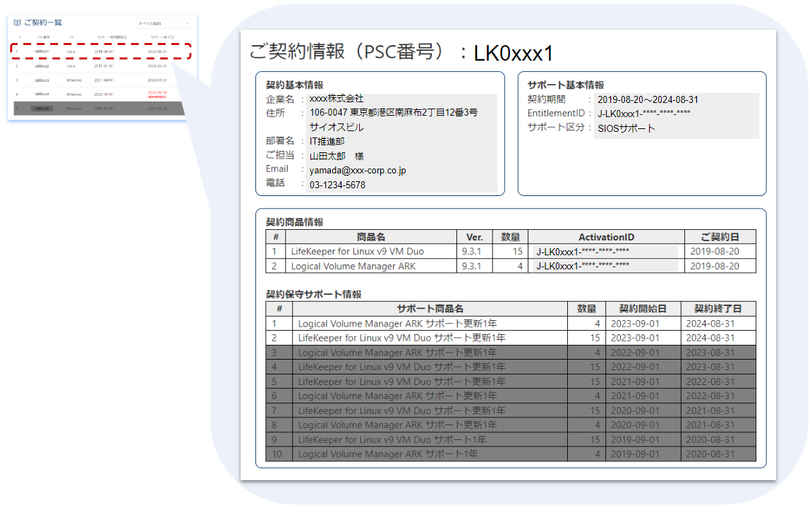Select support row 9 LifeKeeper VM Duo サポート1年
Viewport: 812px width, 507px height.
(x=511, y=439)
